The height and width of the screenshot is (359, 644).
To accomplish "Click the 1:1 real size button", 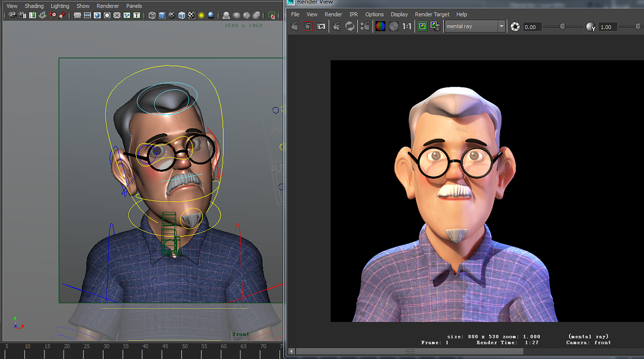I will pos(407,26).
